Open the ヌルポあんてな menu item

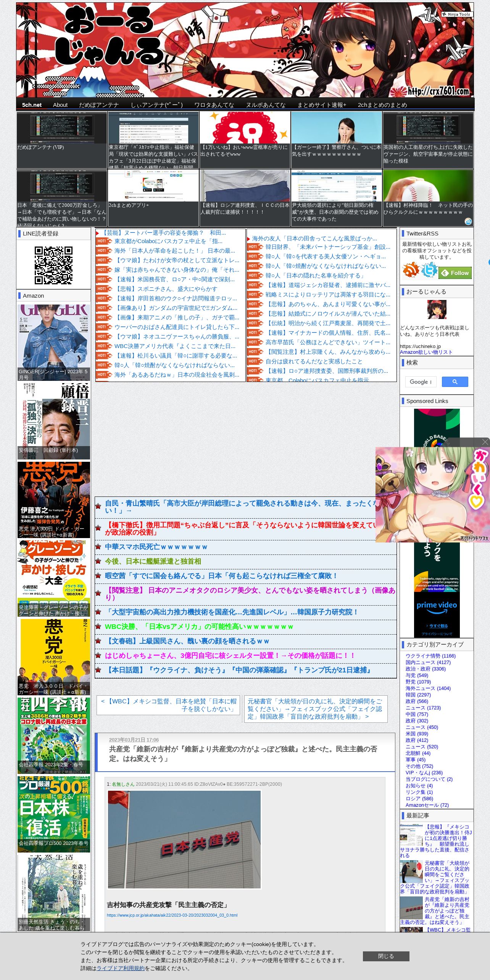[x=266, y=105]
